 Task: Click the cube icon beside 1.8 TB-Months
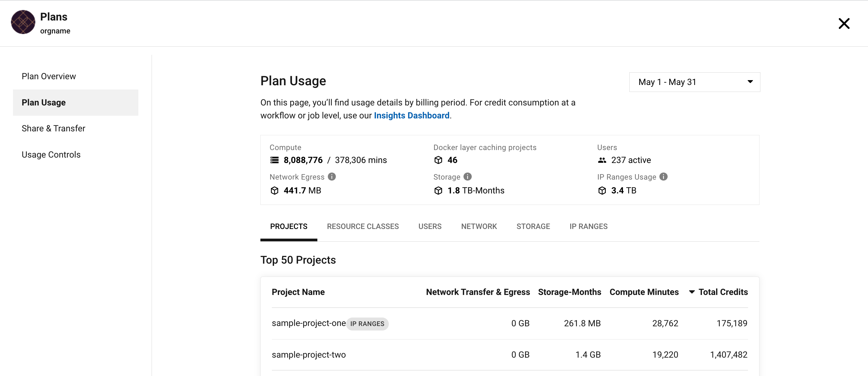438,191
